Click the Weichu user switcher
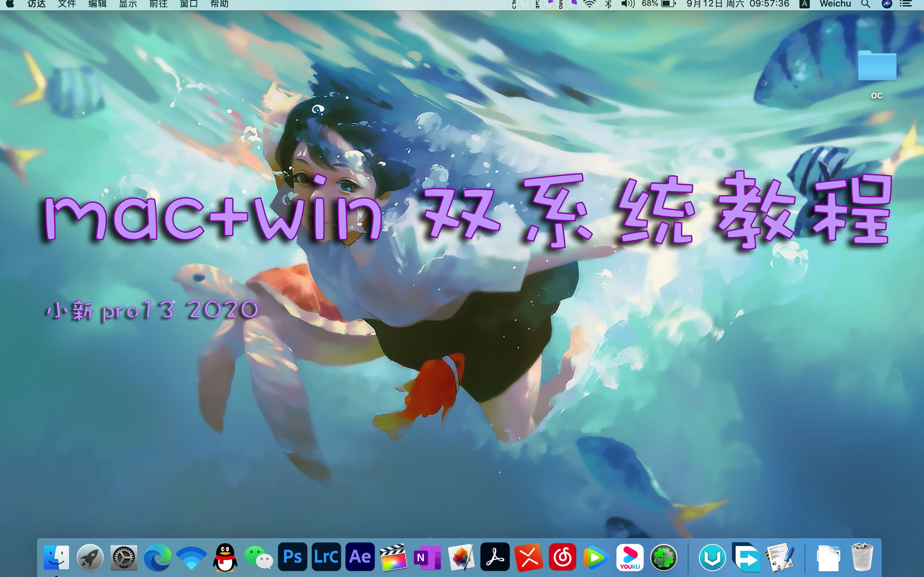This screenshot has width=924, height=577. [836, 4]
